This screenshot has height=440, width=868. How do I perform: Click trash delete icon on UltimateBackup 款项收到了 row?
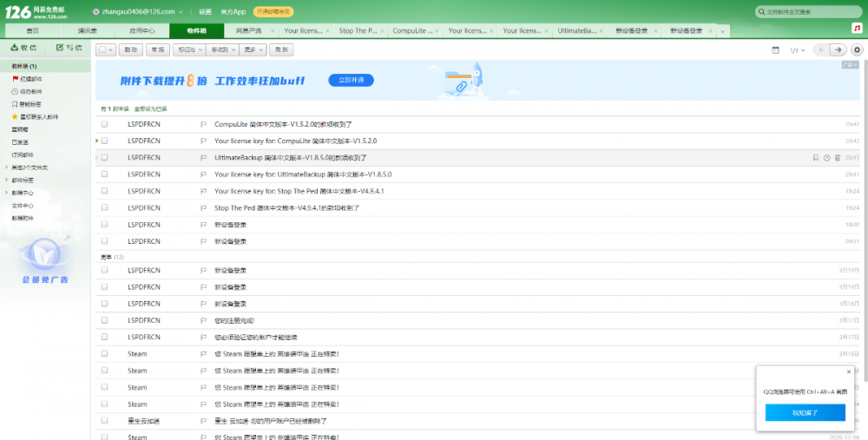(838, 158)
